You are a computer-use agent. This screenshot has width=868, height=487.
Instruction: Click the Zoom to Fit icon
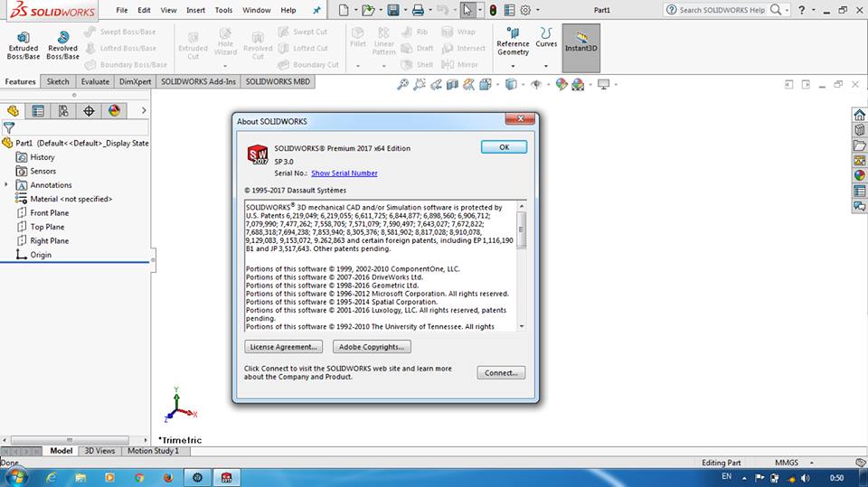coord(402,84)
